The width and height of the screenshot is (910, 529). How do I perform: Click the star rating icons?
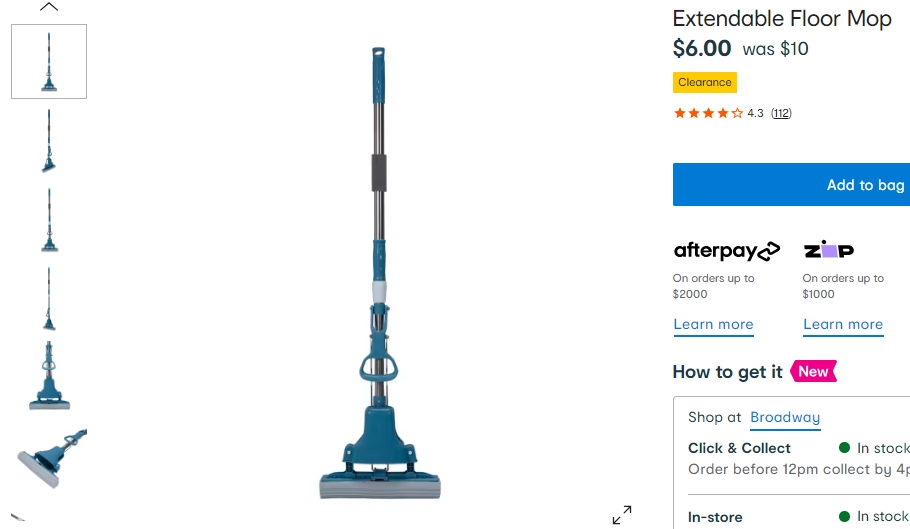708,113
